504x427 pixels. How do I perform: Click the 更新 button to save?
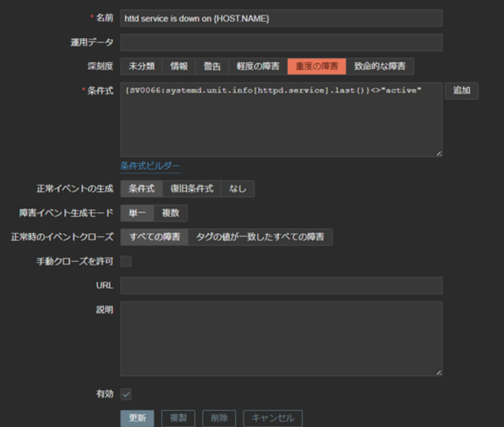pyautogui.click(x=137, y=418)
